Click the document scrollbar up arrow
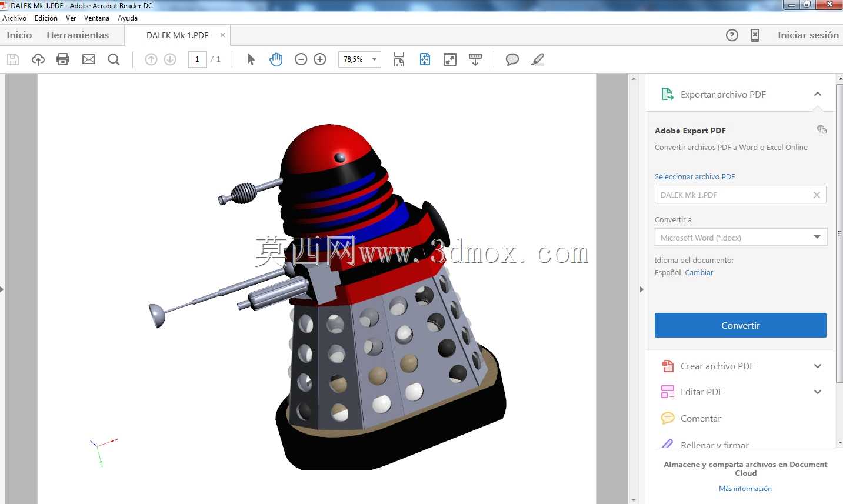The height and width of the screenshot is (504, 843). (x=634, y=78)
